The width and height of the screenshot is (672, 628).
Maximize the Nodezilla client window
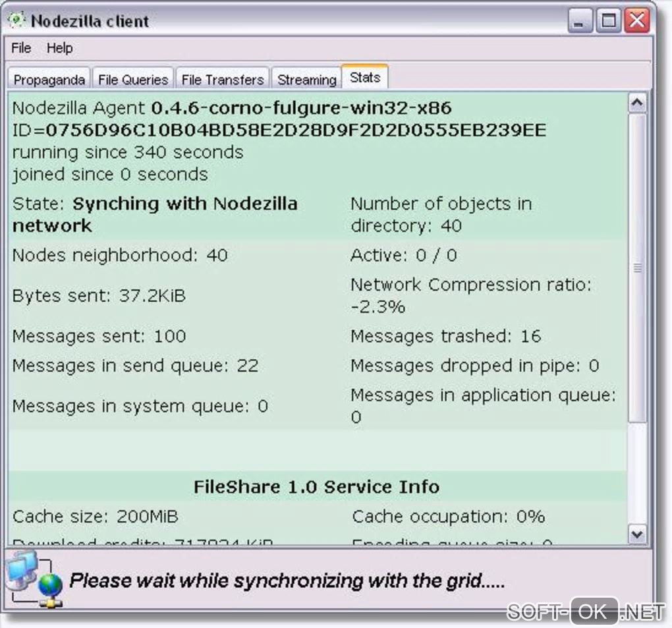[x=609, y=20]
